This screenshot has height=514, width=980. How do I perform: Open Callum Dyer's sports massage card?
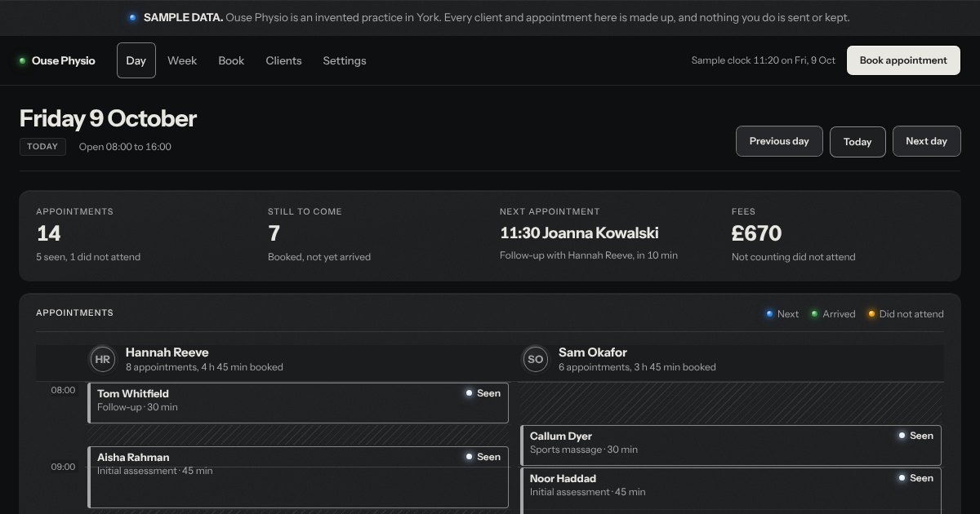[x=731, y=445]
